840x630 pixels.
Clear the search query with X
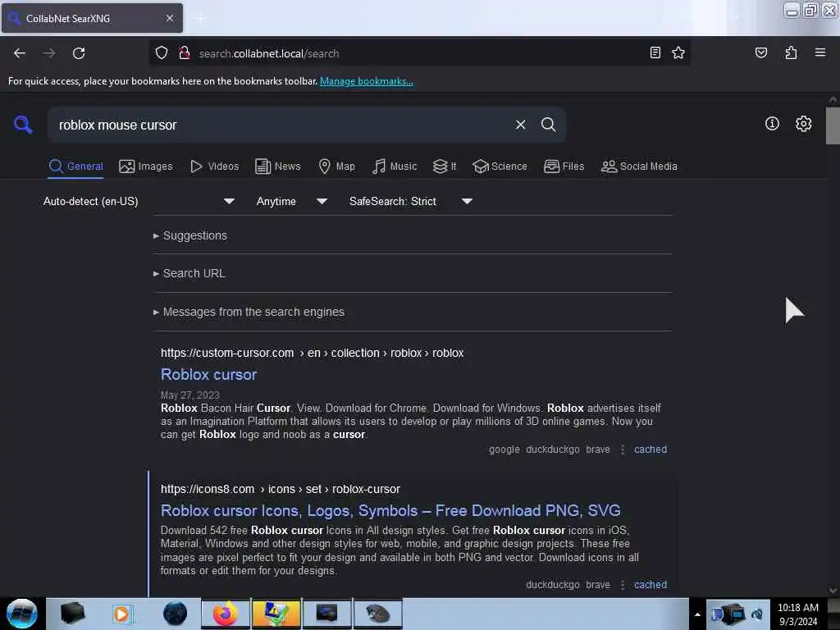(x=520, y=125)
